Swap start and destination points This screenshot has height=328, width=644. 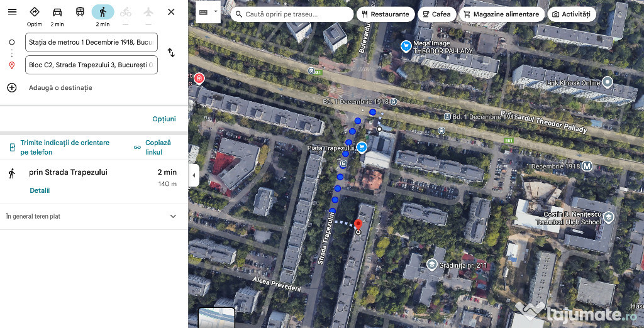171,53
